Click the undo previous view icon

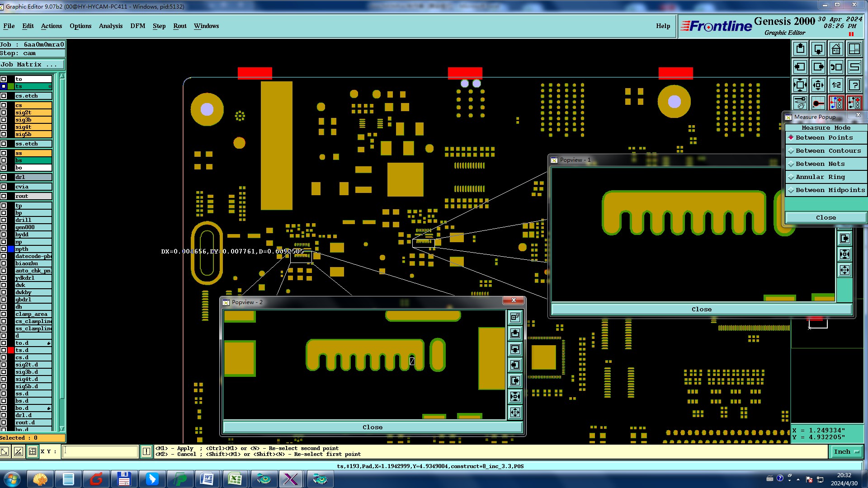point(836,67)
